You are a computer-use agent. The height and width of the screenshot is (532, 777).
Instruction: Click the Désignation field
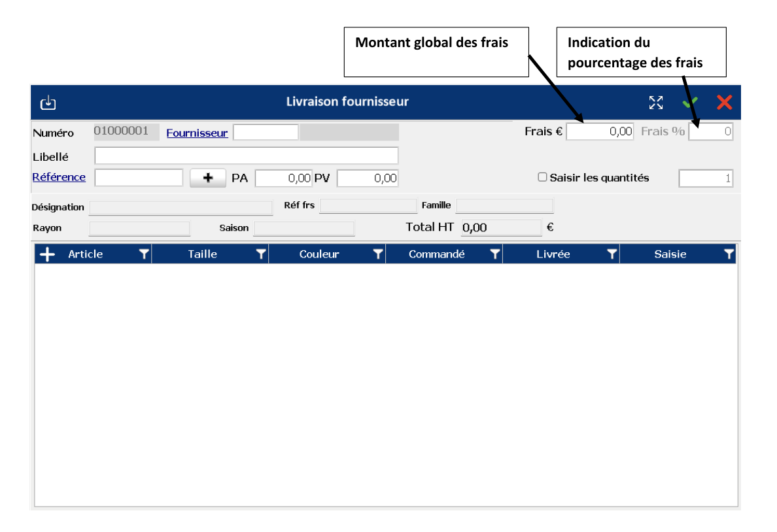pyautogui.click(x=181, y=208)
